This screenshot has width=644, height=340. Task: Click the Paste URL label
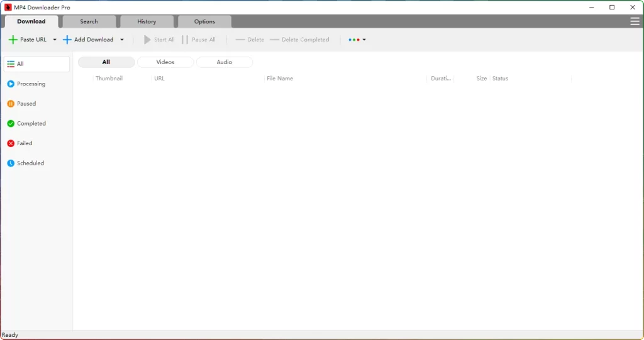point(33,40)
